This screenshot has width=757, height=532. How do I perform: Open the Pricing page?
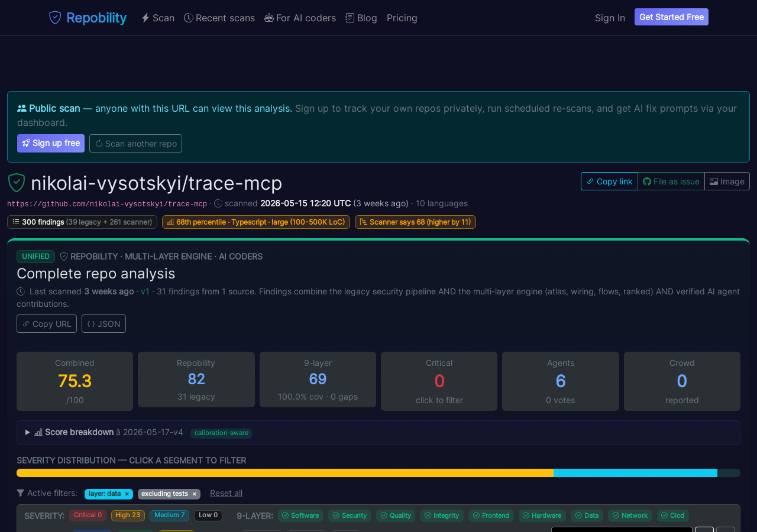(402, 18)
